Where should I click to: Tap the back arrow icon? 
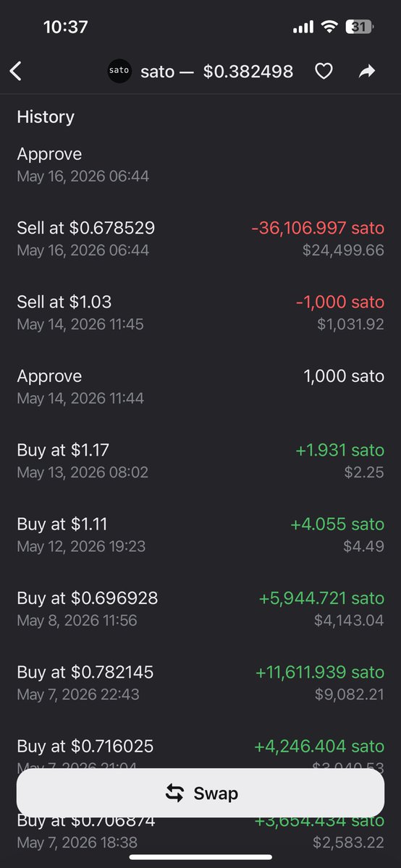point(16,71)
